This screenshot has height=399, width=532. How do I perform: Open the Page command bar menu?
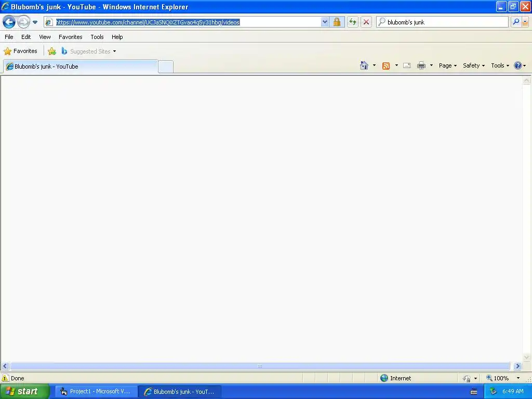tap(448, 65)
